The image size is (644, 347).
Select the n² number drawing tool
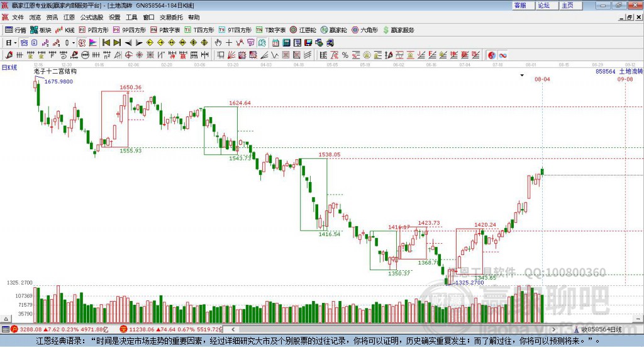pos(107,55)
